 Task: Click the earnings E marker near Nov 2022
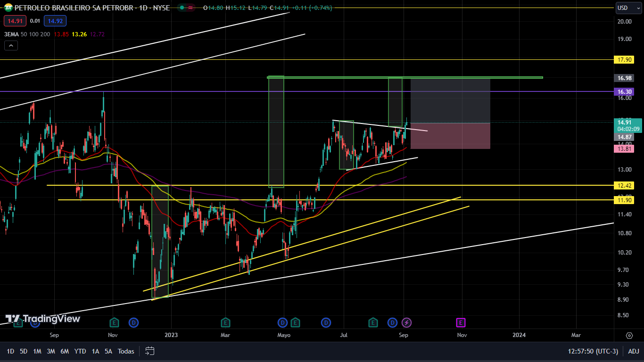point(114,322)
